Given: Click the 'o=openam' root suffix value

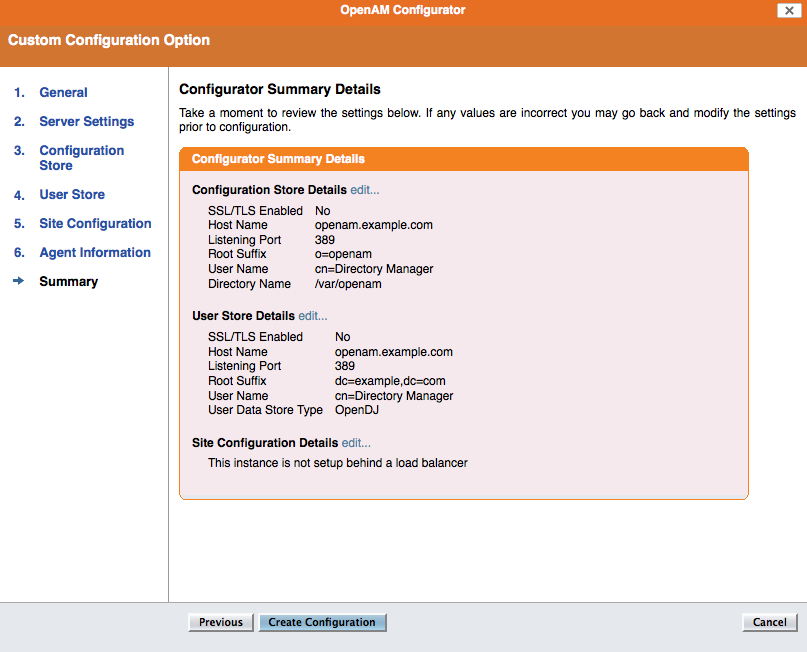Looking at the screenshot, I should (343, 254).
